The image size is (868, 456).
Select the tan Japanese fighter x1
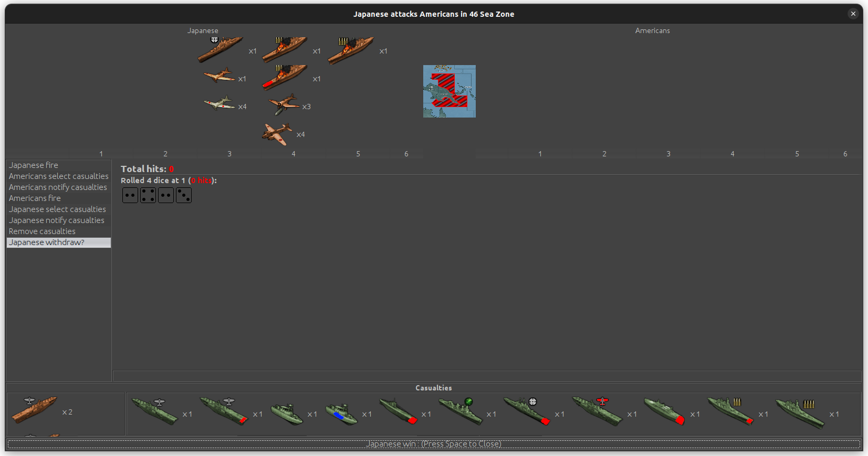[x=219, y=76]
